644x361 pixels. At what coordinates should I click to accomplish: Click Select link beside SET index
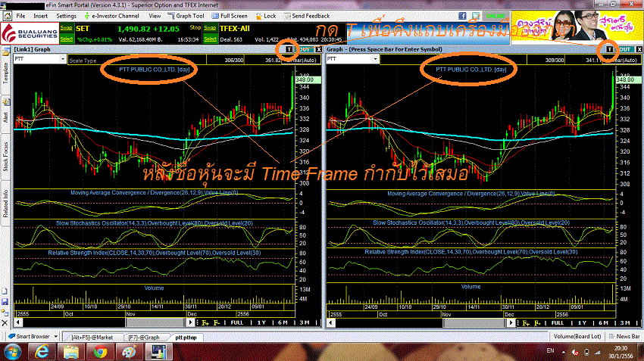coord(66,39)
